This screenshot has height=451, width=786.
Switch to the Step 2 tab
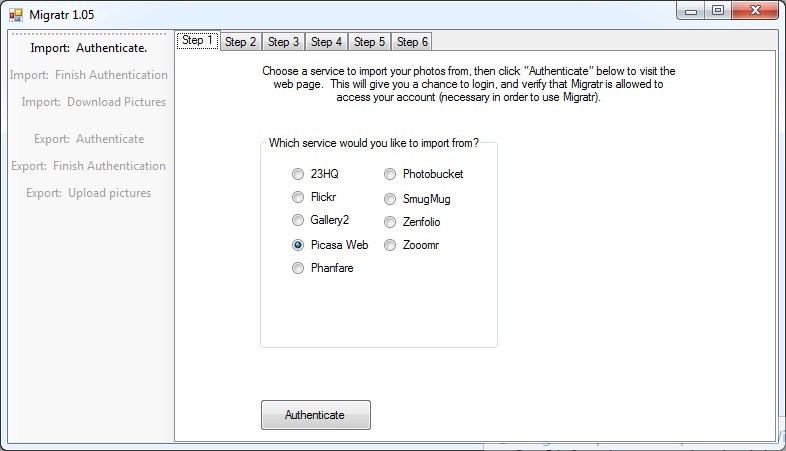[x=240, y=42]
